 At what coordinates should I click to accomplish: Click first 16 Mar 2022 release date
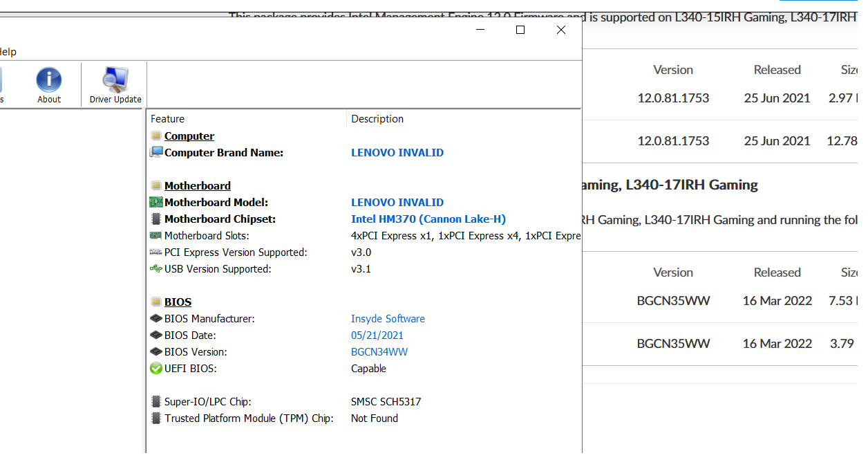(777, 301)
